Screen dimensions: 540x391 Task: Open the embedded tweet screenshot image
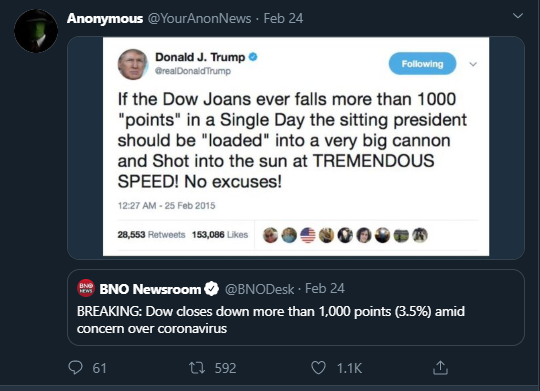296,147
